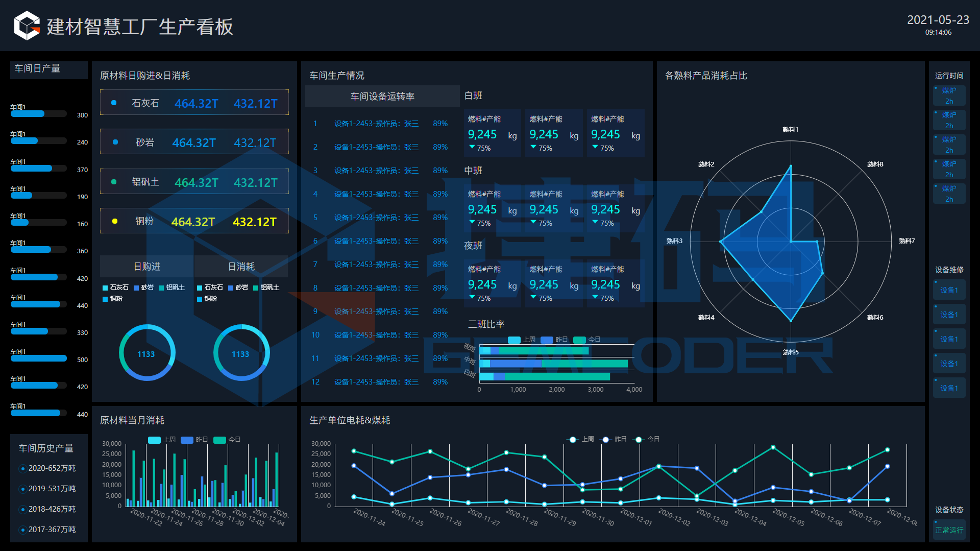
Task: Click the down arrow under first 夜班 产能 card
Action: (472, 297)
